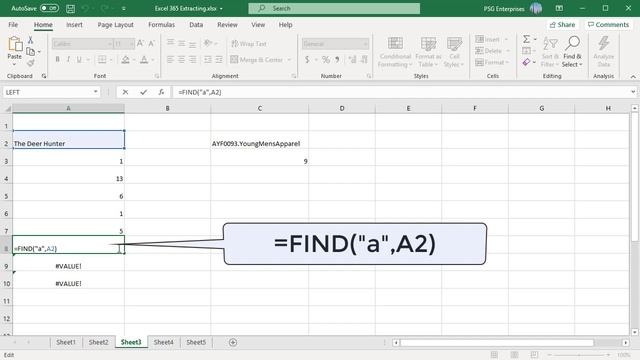Click the Search box in title bar
The height and width of the screenshot is (360, 640).
pyautogui.click(x=334, y=8)
